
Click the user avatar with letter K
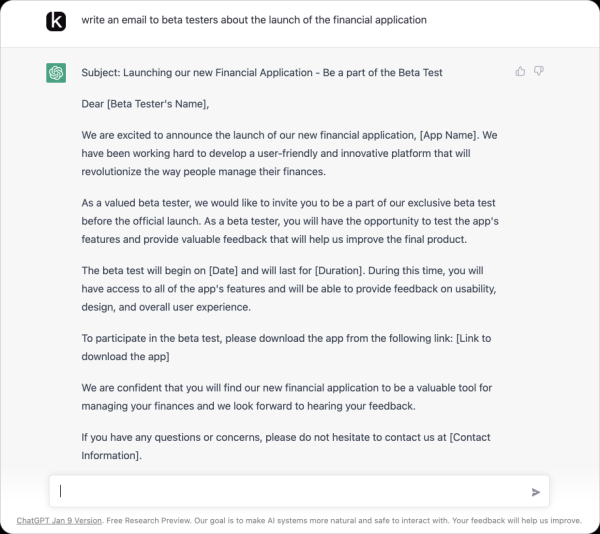coord(56,20)
